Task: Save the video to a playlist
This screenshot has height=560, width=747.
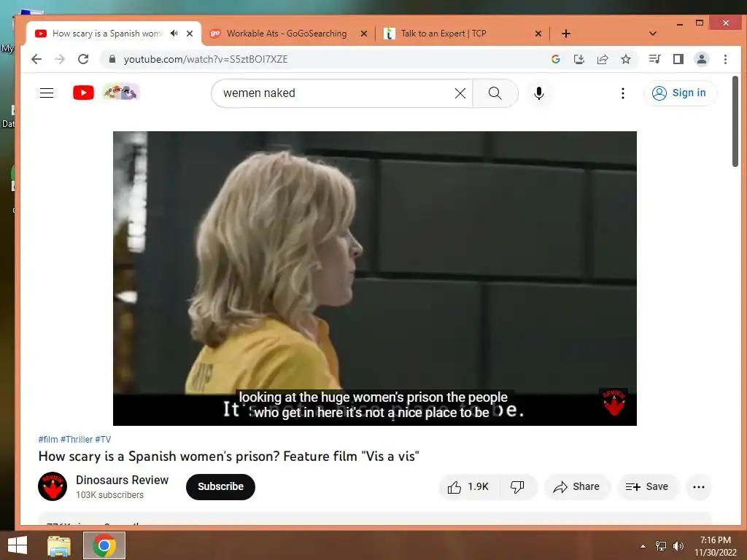Action: point(648,486)
